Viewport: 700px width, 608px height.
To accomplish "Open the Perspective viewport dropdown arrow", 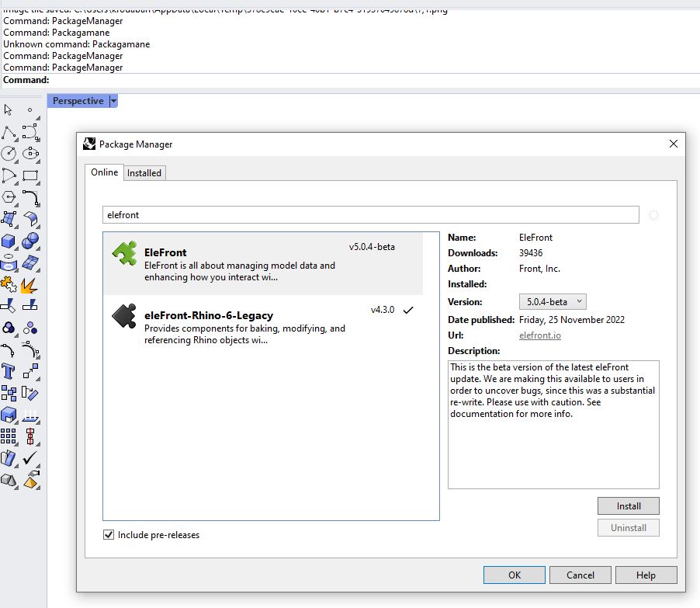I will 113,101.
